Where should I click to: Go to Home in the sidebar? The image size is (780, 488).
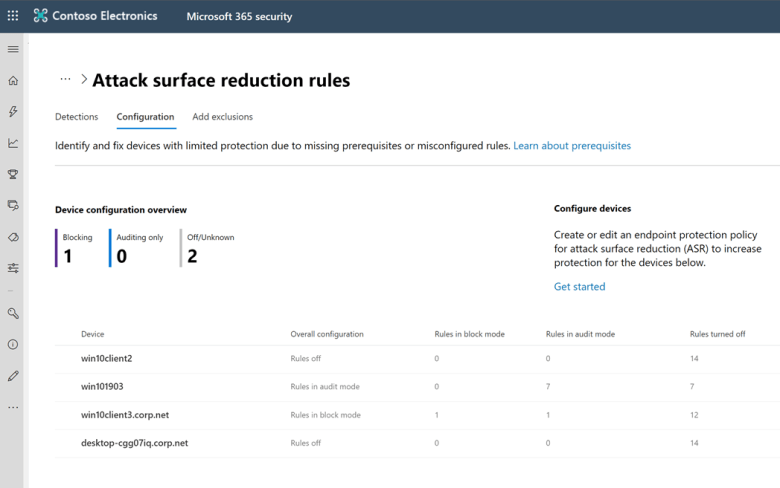pos(13,81)
